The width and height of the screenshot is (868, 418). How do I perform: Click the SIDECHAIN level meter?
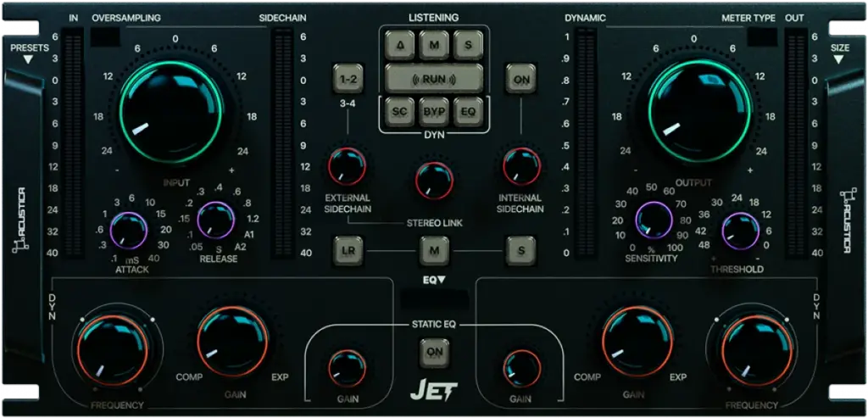[282, 144]
